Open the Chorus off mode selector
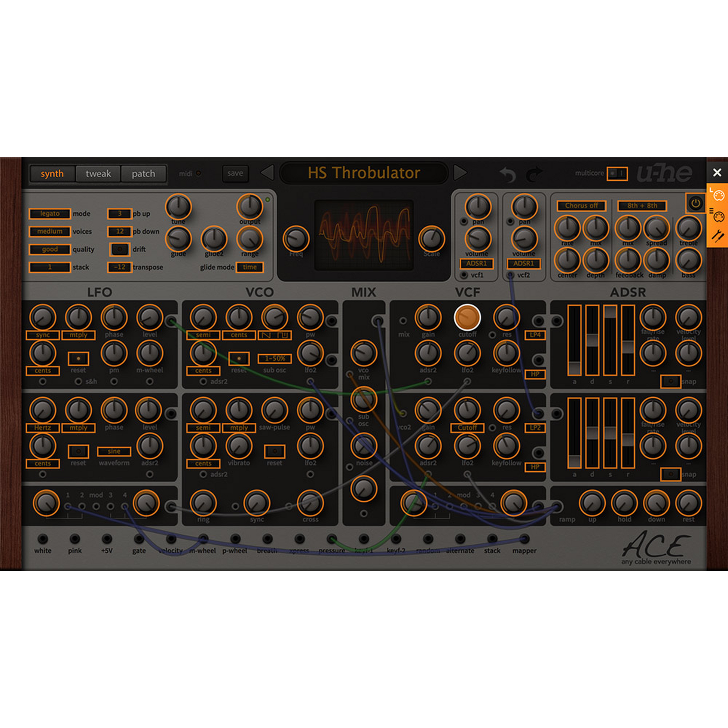728x728 pixels. [581, 206]
